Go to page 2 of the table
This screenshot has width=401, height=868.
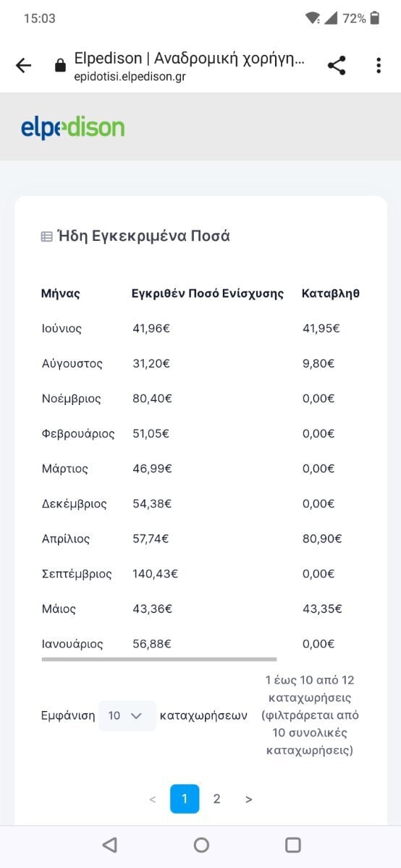[x=216, y=799]
